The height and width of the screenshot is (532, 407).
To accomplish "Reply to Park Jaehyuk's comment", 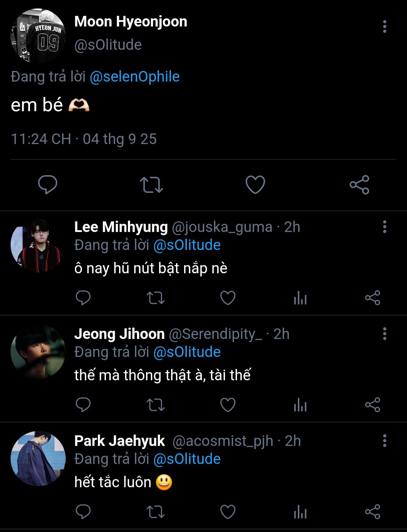I will point(83,512).
